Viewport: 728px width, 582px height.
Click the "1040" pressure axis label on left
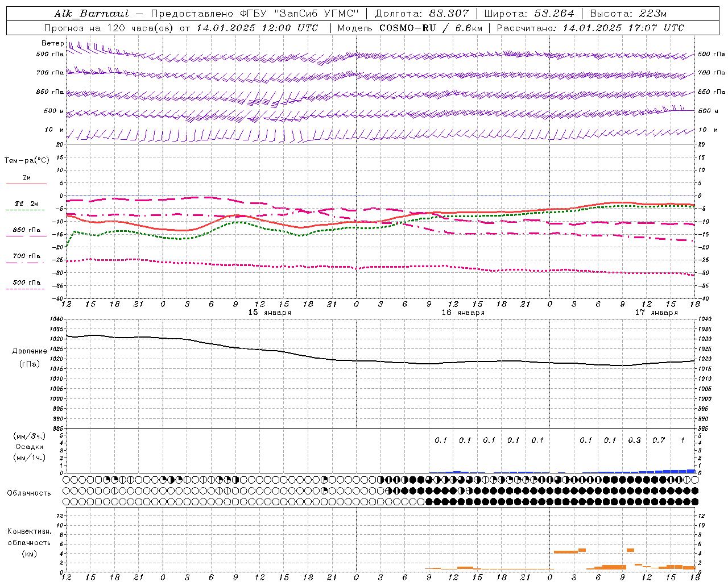pos(57,319)
